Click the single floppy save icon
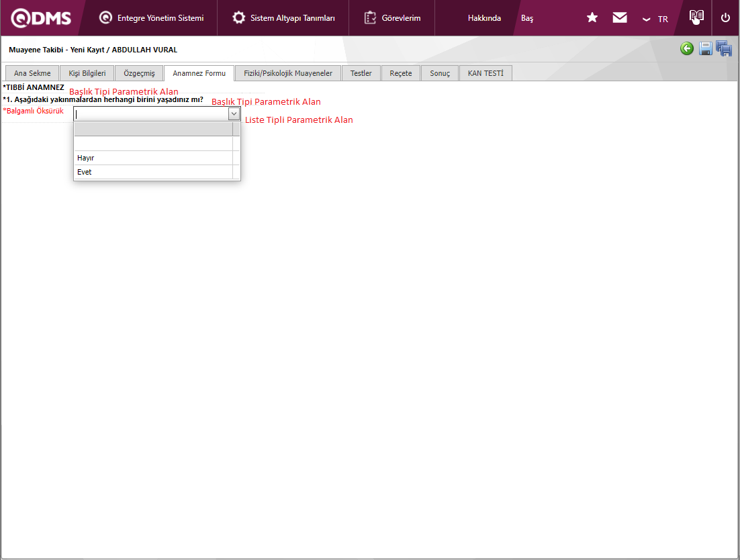The width and height of the screenshot is (740, 560). 706,48
